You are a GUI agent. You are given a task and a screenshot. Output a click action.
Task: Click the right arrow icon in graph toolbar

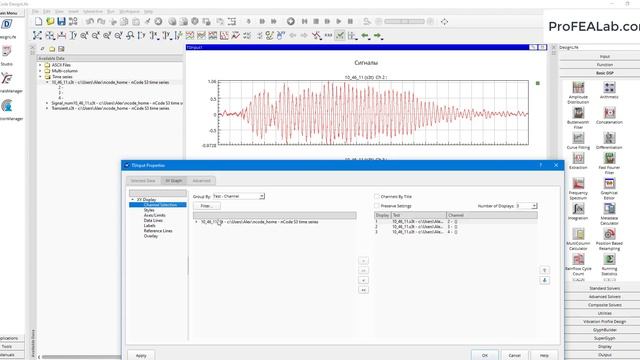pos(378,36)
